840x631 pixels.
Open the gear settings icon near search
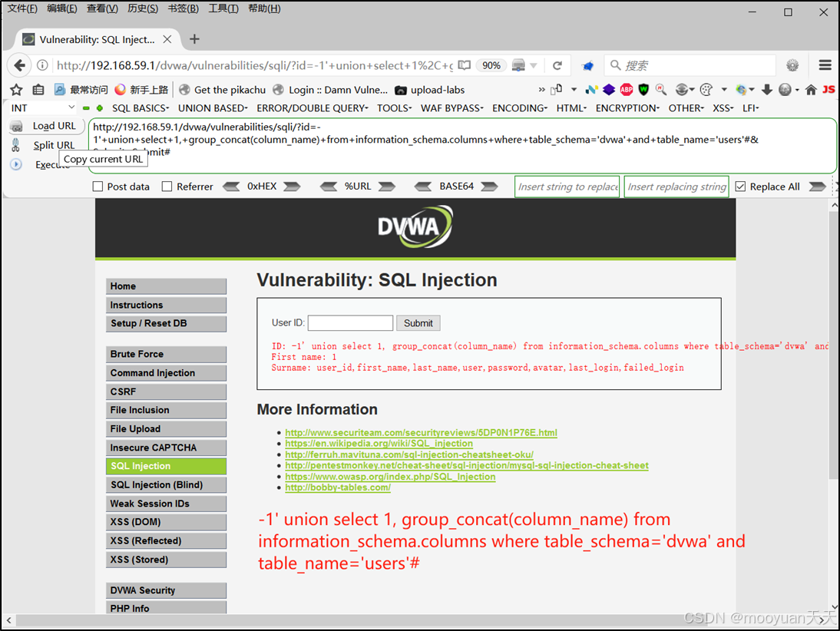click(x=792, y=65)
